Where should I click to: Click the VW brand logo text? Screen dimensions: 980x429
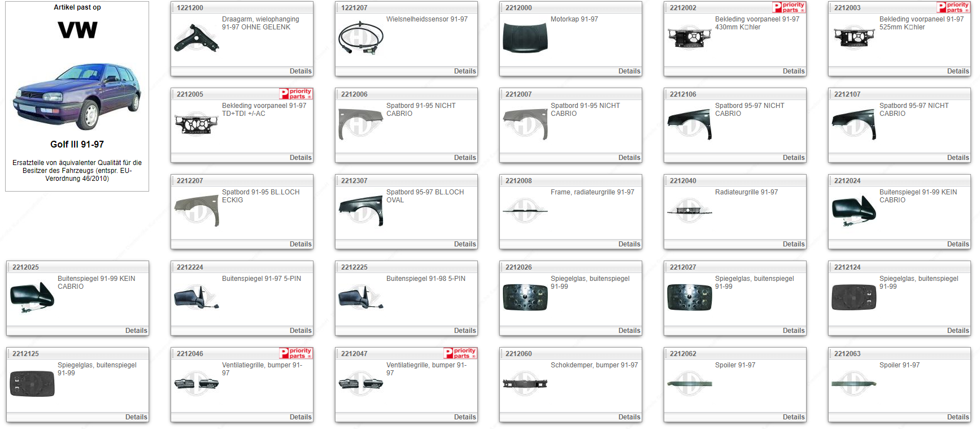(77, 30)
